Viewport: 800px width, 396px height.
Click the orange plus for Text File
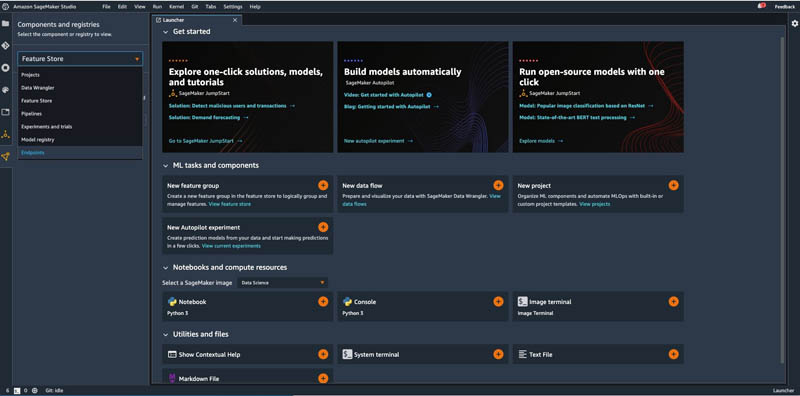click(673, 354)
